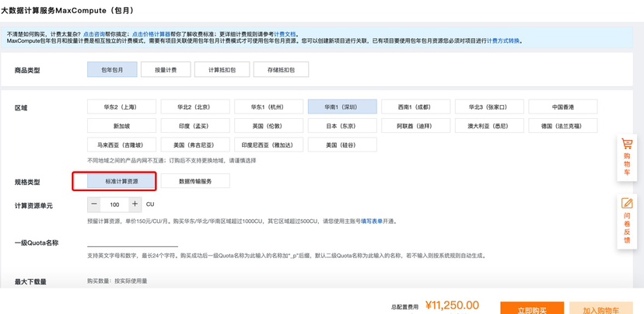This screenshot has width=644, height=314.
Task: Choose region 日本（东京）
Action: pyautogui.click(x=342, y=126)
